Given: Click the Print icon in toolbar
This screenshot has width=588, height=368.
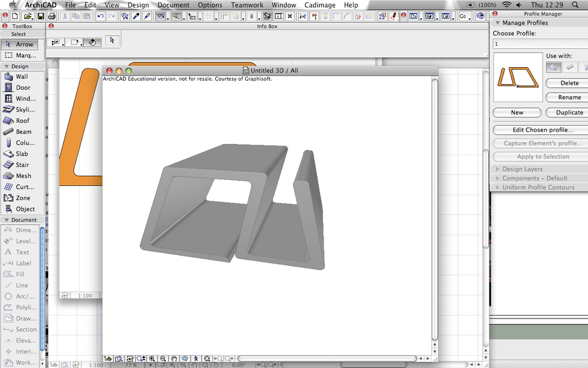Looking at the screenshot, I should point(52,16).
